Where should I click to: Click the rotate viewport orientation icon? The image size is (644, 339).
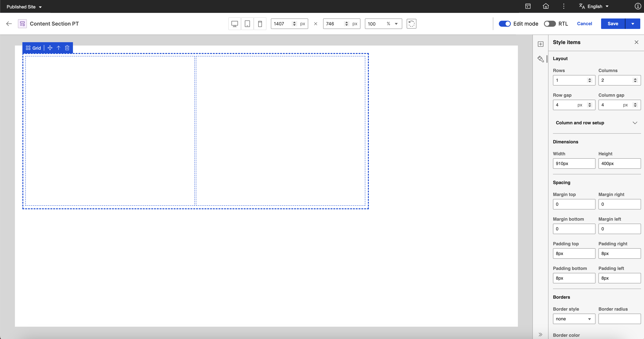(411, 24)
